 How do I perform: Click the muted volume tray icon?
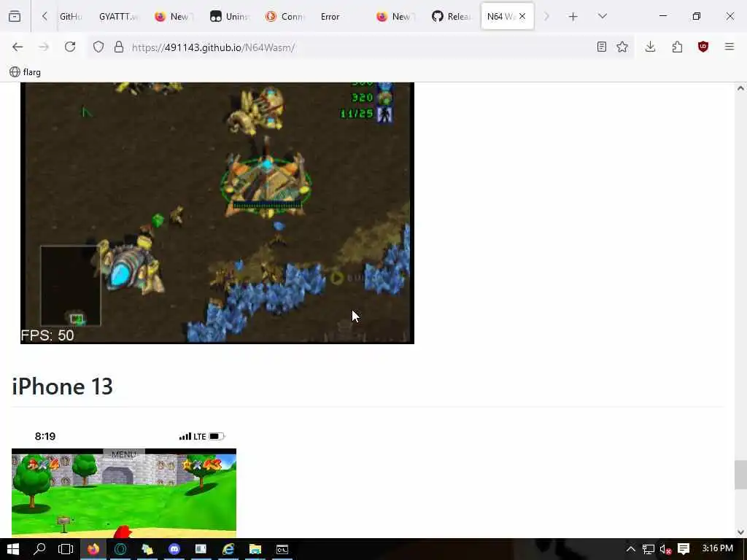[665, 550]
